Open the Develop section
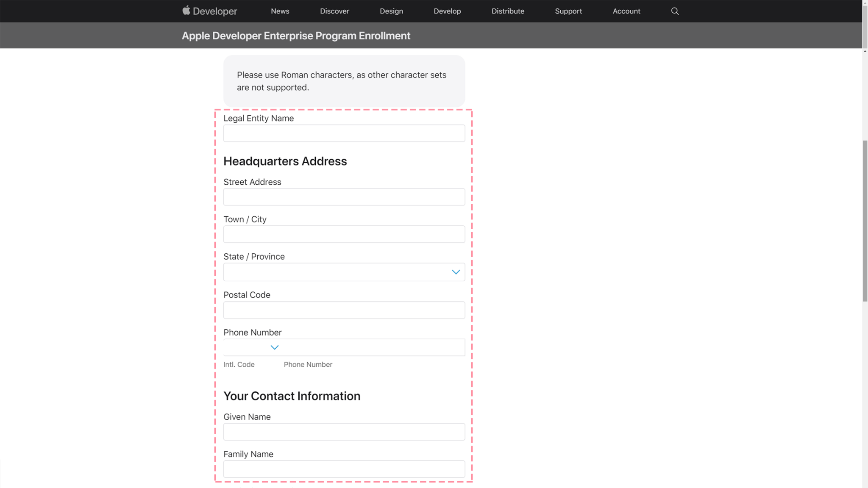Screen dimensions: 868x488 click(447, 11)
